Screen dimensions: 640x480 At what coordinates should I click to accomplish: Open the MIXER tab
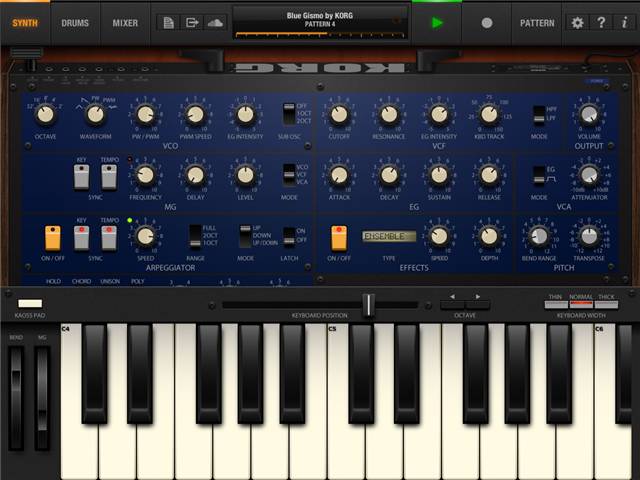coord(125,23)
